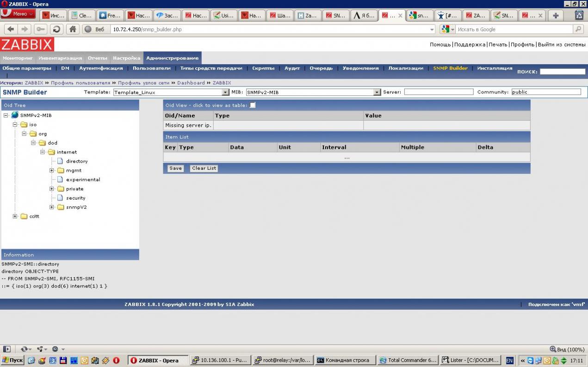Expand the private tree node
Screen dimensions: 588x367
(x=52, y=189)
